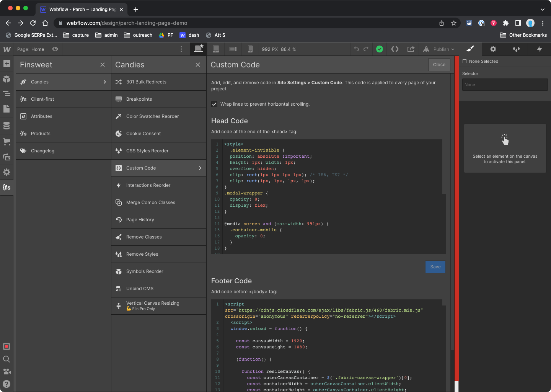Image resolution: width=551 pixels, height=392 pixels.
Task: Switch to the mobile portrait breakpoint
Action: tap(250, 49)
